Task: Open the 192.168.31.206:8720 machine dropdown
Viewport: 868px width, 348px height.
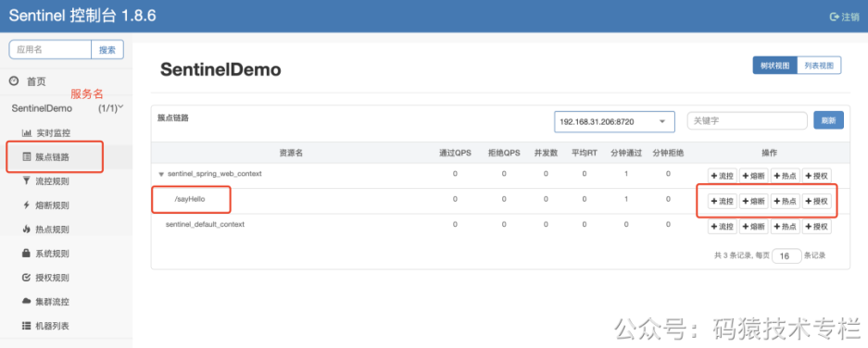Action: click(614, 122)
